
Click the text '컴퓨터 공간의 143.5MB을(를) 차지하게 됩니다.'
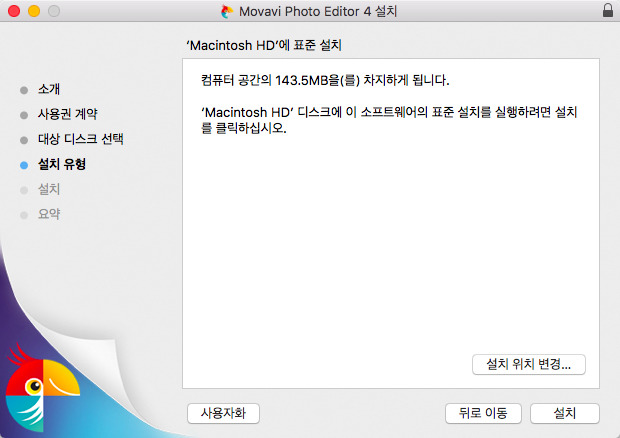(x=325, y=80)
